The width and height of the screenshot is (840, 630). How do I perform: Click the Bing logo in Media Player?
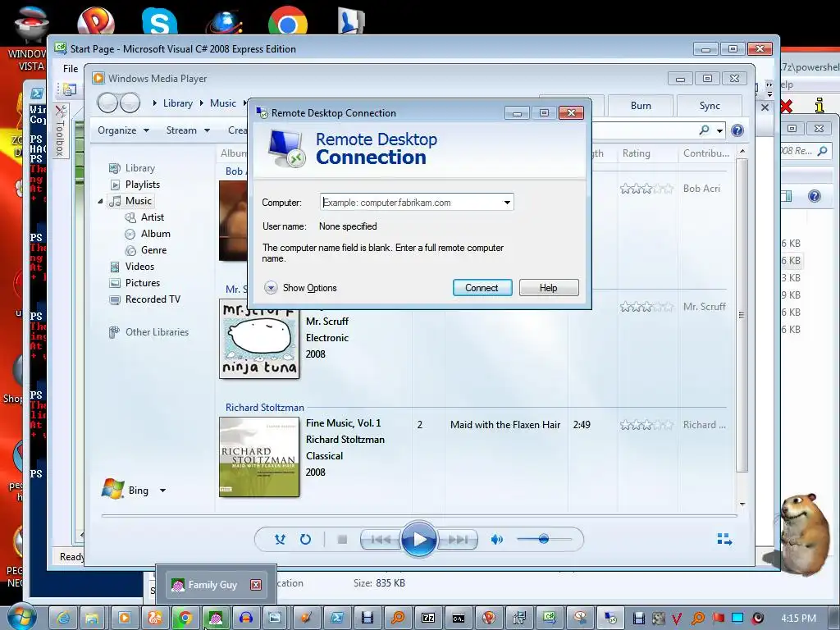tap(112, 489)
